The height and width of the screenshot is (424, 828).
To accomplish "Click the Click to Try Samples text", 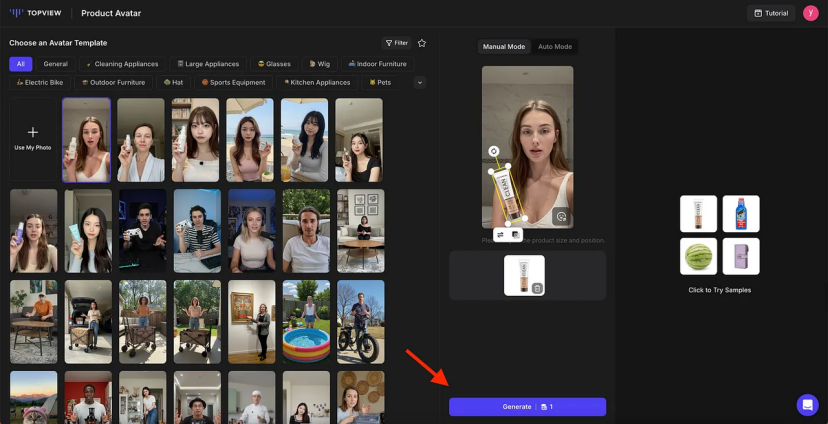I will point(719,290).
